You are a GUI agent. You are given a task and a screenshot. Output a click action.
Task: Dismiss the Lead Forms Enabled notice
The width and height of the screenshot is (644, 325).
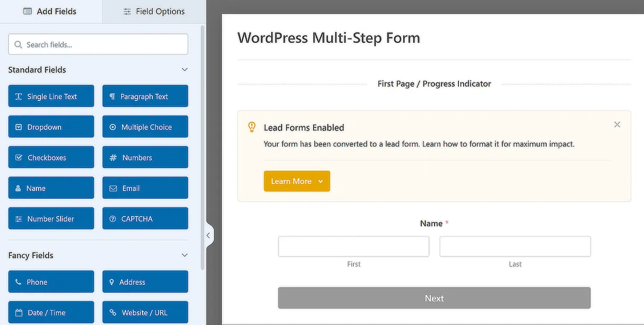(617, 124)
